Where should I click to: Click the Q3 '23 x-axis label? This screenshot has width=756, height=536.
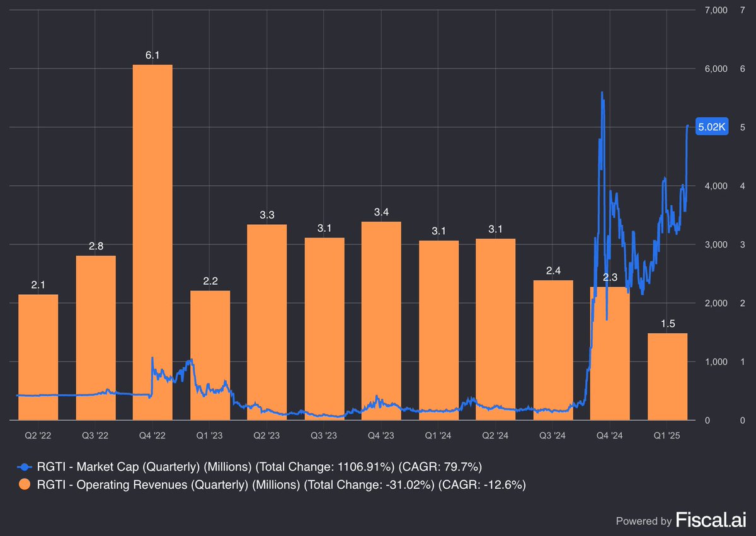[x=324, y=436]
